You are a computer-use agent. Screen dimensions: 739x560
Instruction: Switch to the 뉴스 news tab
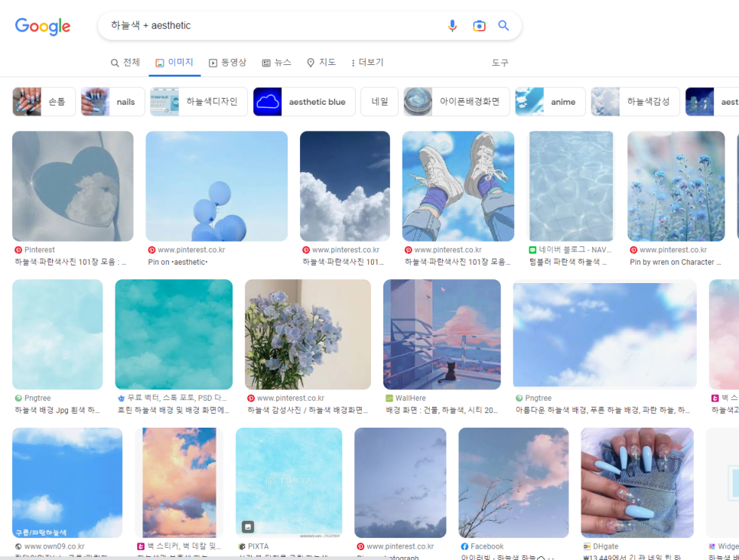(x=276, y=63)
